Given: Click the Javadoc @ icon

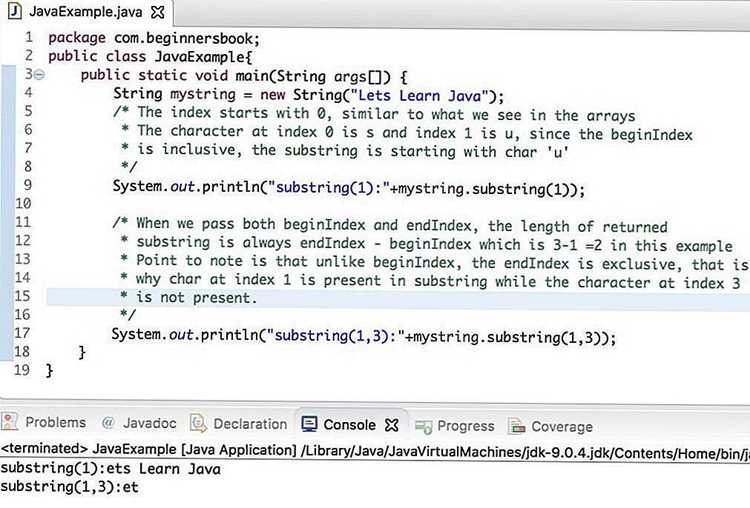Looking at the screenshot, I should (108, 423).
